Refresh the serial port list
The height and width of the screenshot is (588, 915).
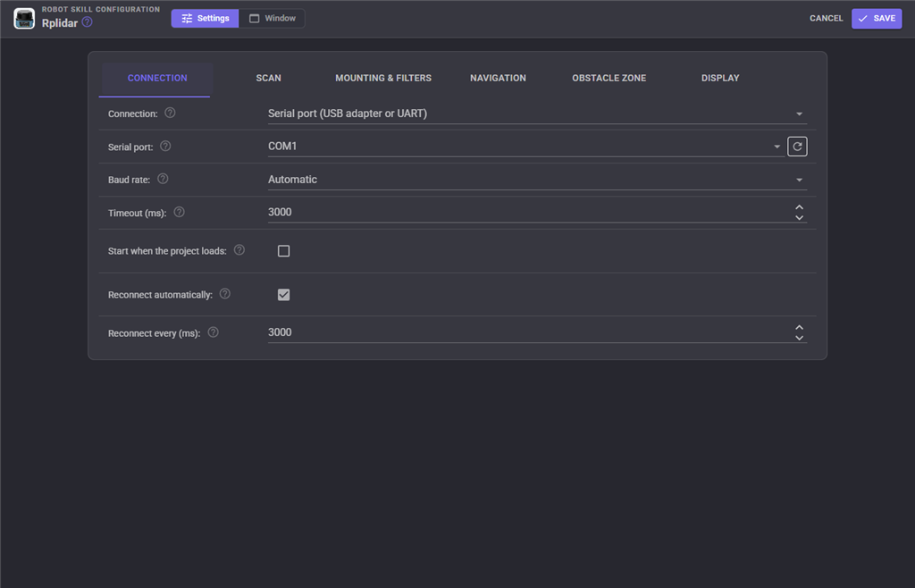[x=797, y=147]
